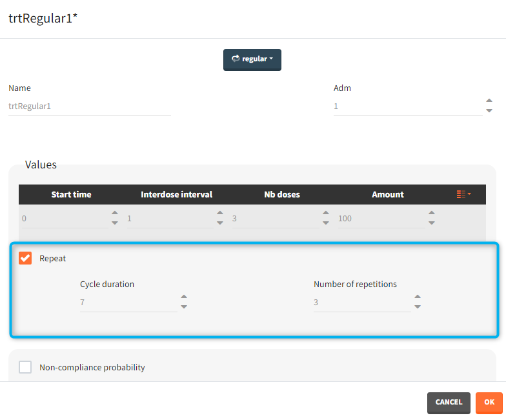
Task: Uncheck the Repeat checkbox
Action: [25, 258]
